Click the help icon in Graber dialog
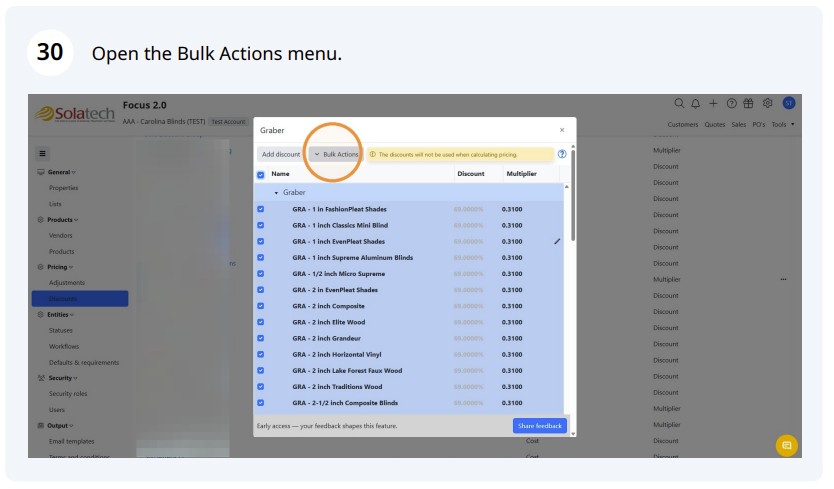This screenshot has height=489, width=834. point(562,154)
